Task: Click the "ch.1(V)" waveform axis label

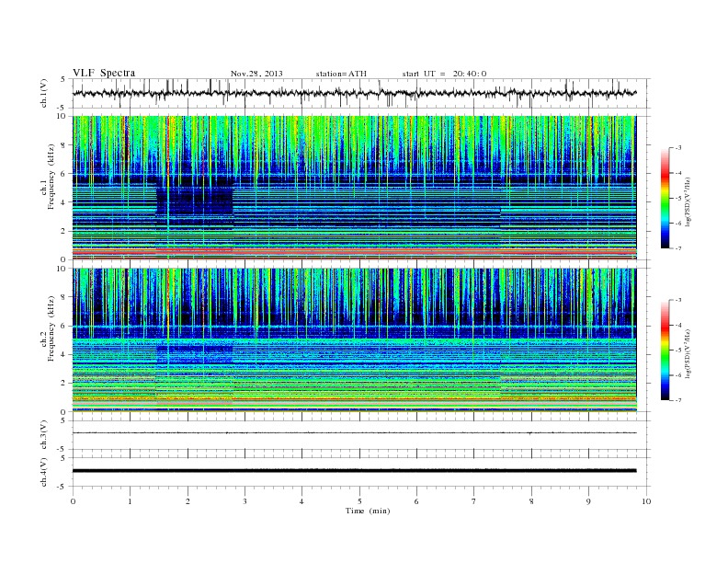Action: tap(44, 93)
